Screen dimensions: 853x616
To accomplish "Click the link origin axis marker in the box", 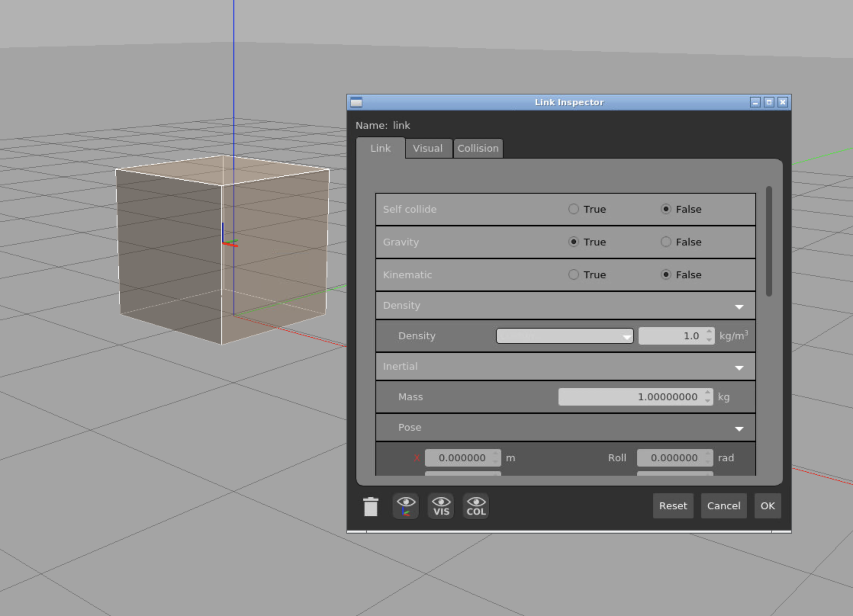I will point(229,236).
